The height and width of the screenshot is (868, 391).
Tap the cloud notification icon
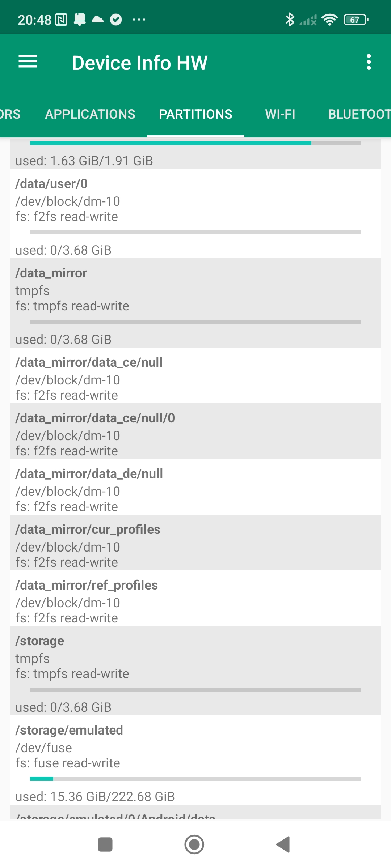coord(98,20)
